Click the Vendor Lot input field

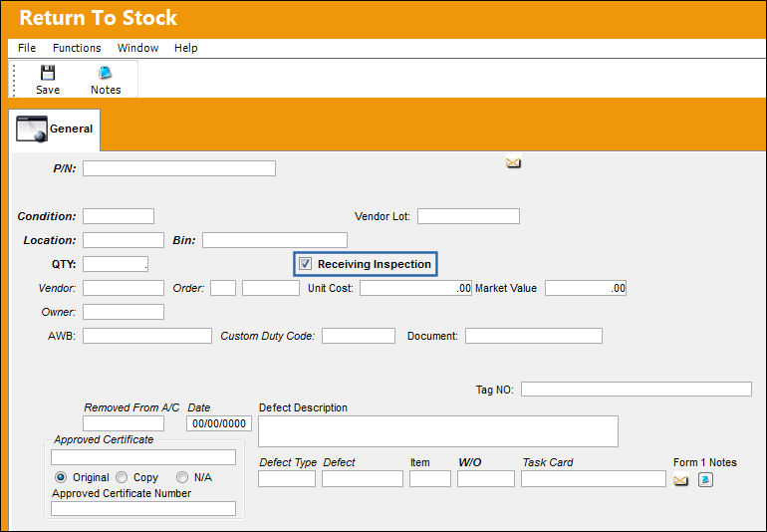click(468, 216)
